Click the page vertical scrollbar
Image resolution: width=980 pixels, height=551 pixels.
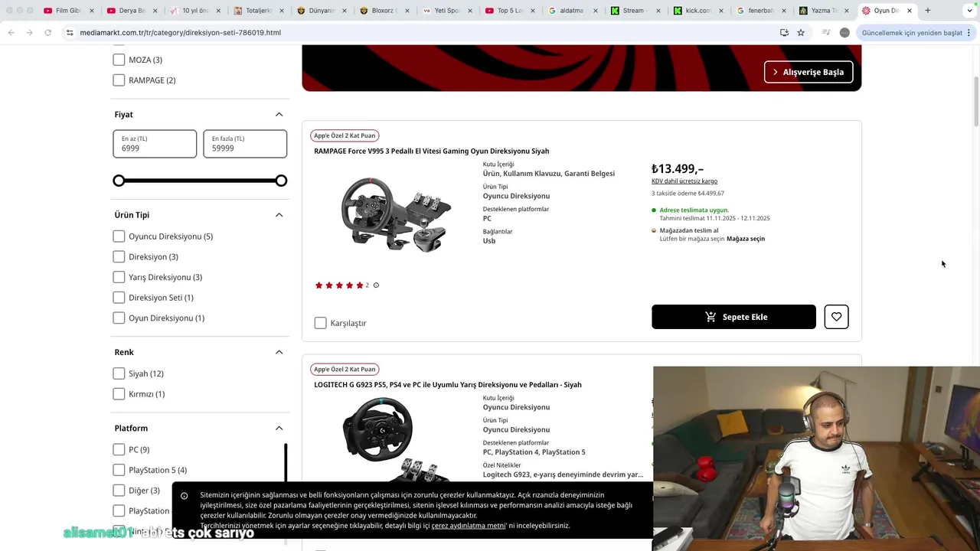[976, 102]
